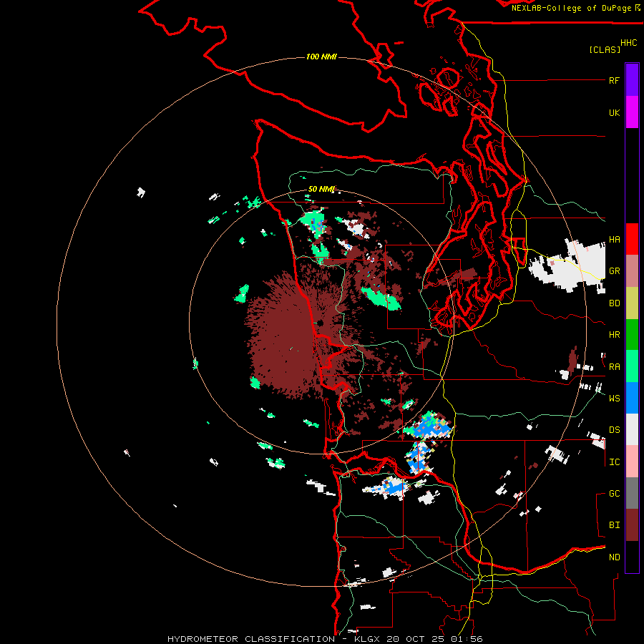Click the DS white legend color
The width and height of the screenshot is (644, 644).
(632, 429)
